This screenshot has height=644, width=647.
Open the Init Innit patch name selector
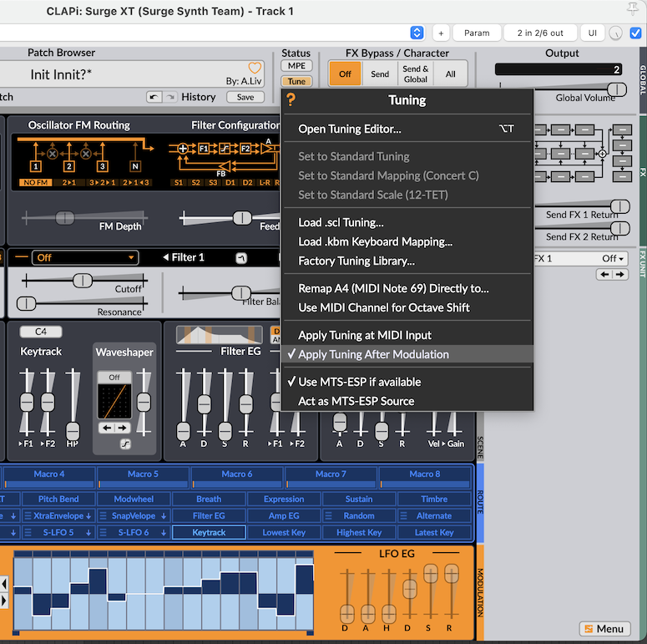coord(132,74)
